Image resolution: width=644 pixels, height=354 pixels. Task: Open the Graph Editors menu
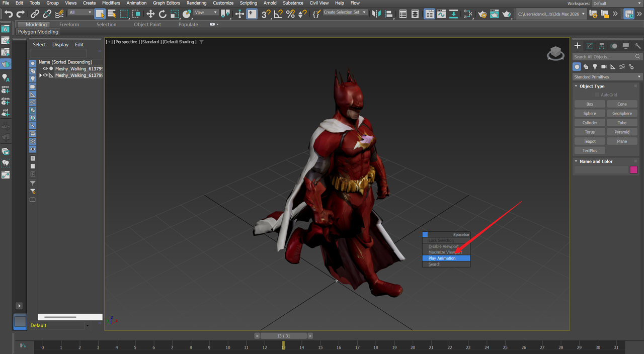coord(167,3)
